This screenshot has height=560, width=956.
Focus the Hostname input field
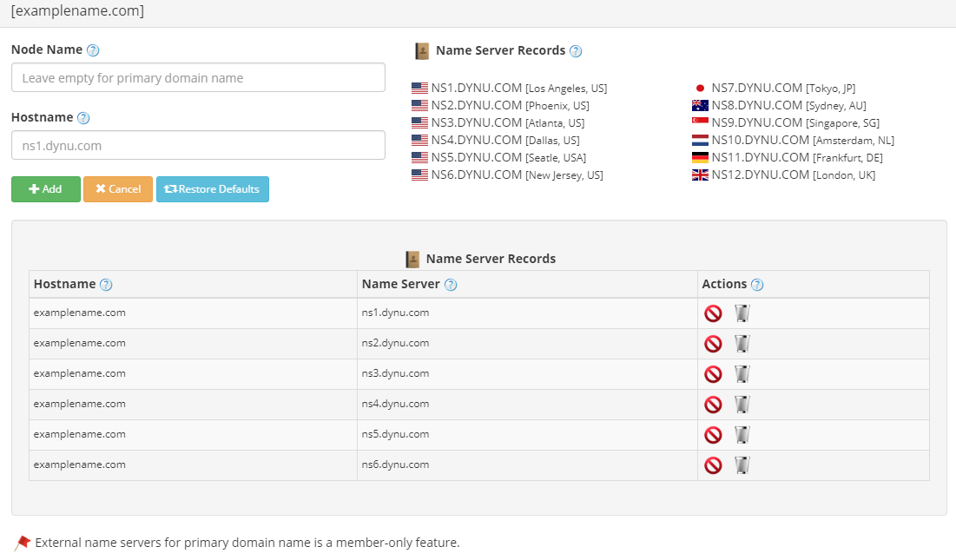(198, 145)
